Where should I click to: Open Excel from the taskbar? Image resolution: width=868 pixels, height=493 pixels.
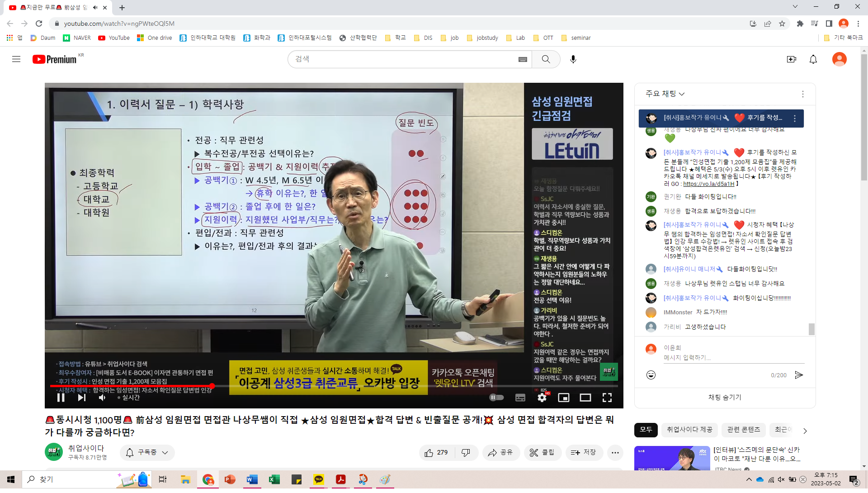click(x=274, y=479)
